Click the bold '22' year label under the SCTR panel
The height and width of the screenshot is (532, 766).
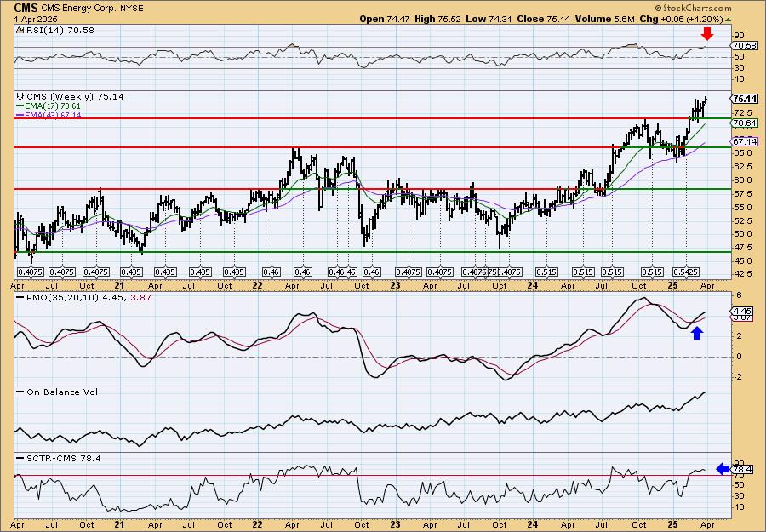coord(257,526)
